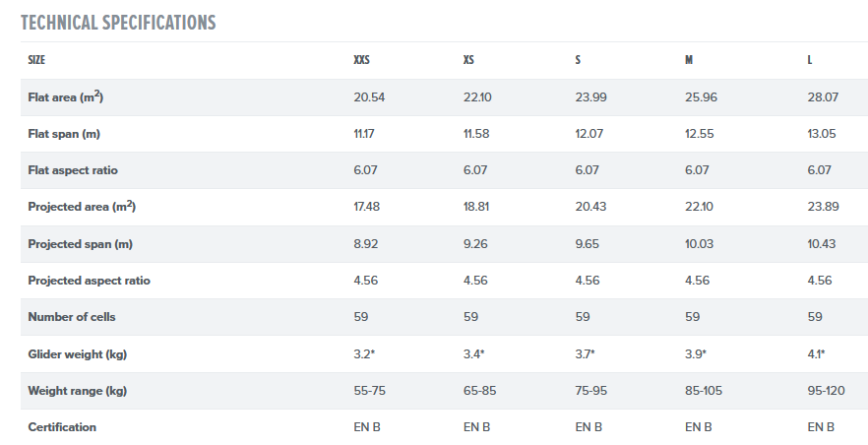Viewport: 868px width, 445px height.
Task: Select the XS size column header
Action: point(469,60)
